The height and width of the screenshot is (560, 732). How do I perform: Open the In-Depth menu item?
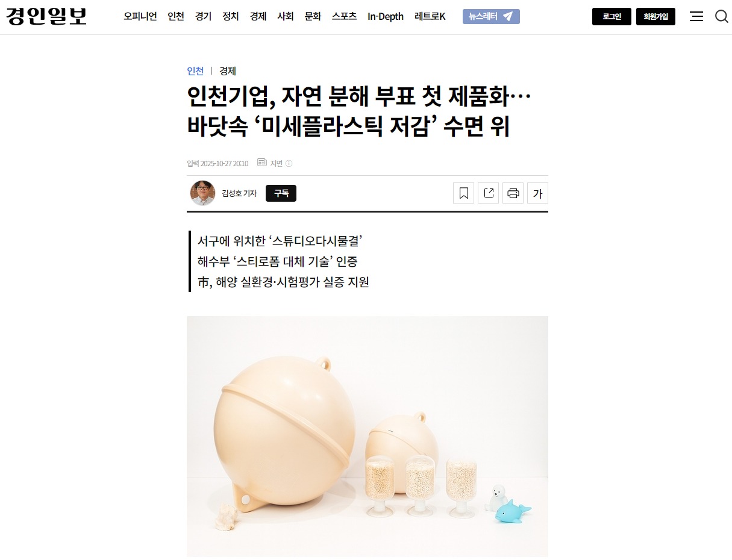click(386, 16)
